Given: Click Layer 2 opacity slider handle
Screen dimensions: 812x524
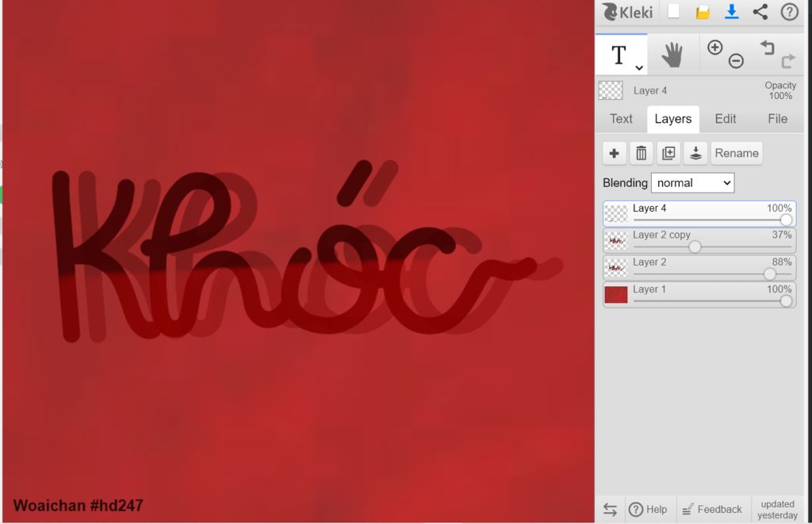Looking at the screenshot, I should pyautogui.click(x=770, y=274).
